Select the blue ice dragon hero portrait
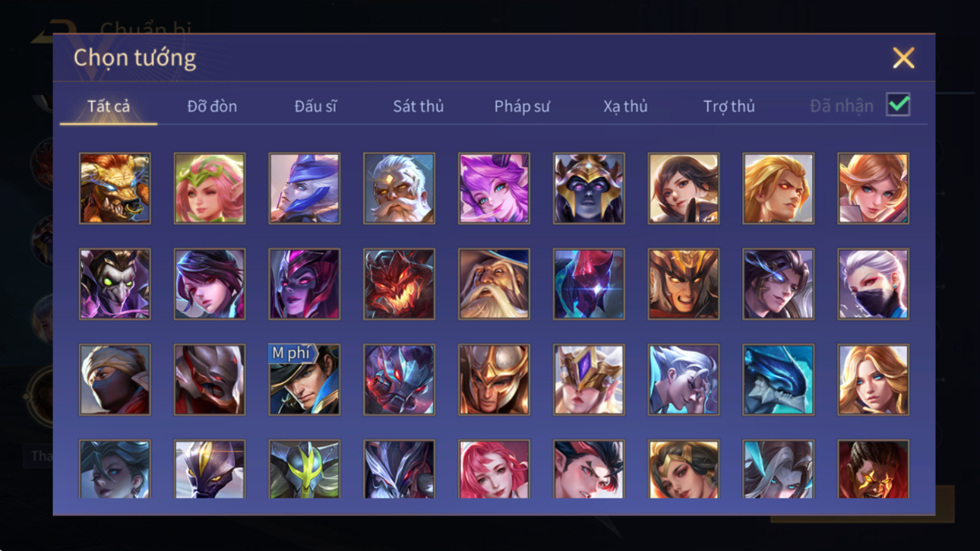The width and height of the screenshot is (980, 551). tap(778, 380)
